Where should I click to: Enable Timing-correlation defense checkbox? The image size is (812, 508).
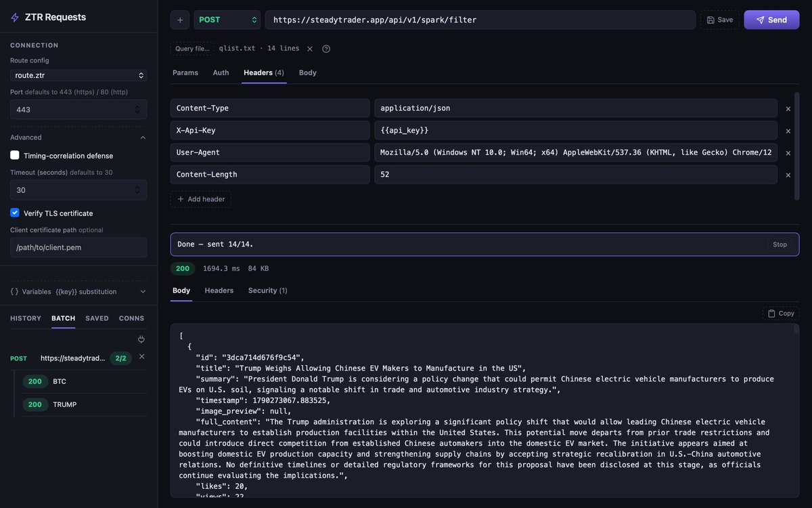pos(15,155)
